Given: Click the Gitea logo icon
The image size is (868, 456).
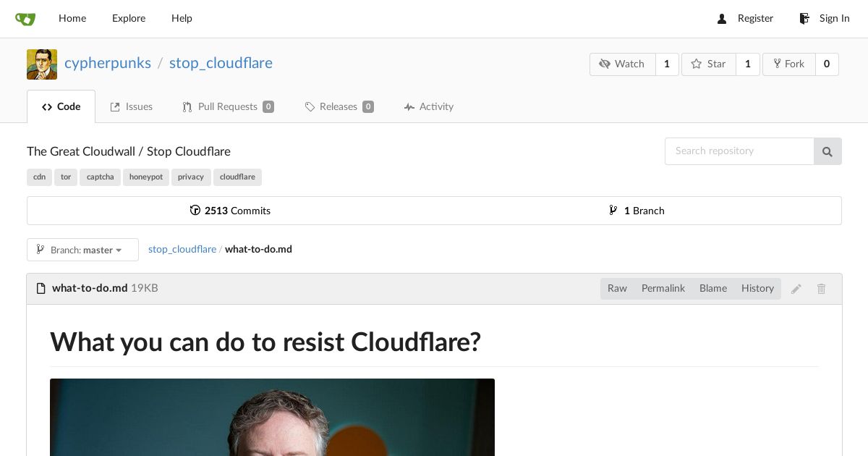Looking at the screenshot, I should pyautogui.click(x=25, y=19).
